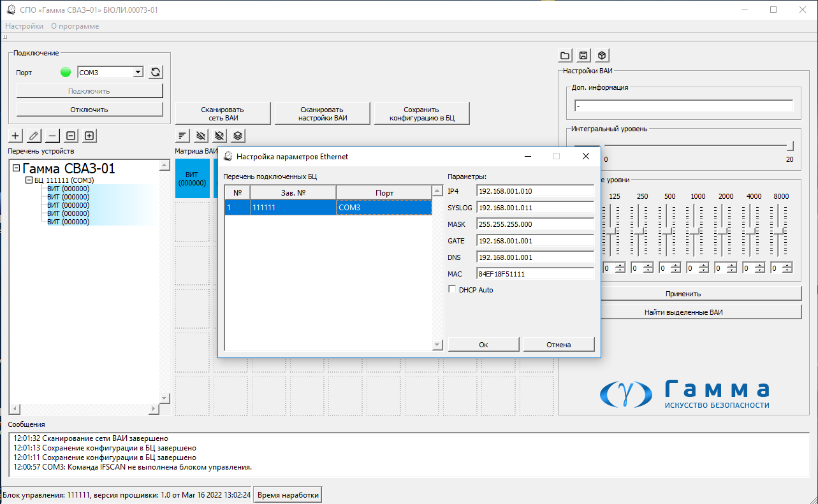Click Найти выделенные ВАИ
This screenshot has width=818, height=504.
click(x=683, y=312)
